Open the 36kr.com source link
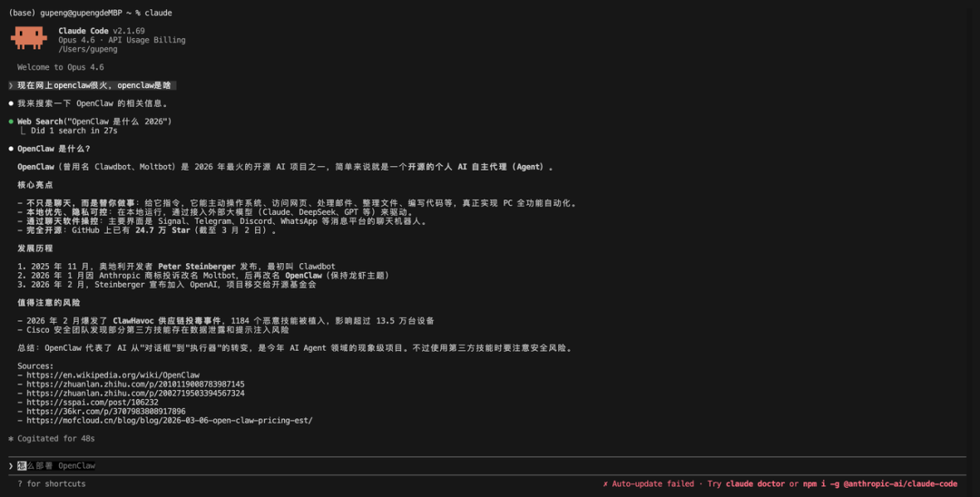The height and width of the screenshot is (497, 980). 106,412
